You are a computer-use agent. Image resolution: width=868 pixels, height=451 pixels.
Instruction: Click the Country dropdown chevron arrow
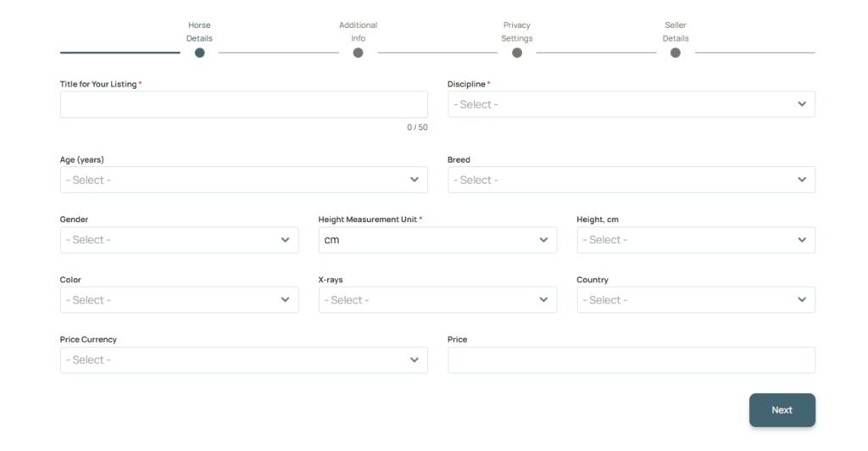802,300
